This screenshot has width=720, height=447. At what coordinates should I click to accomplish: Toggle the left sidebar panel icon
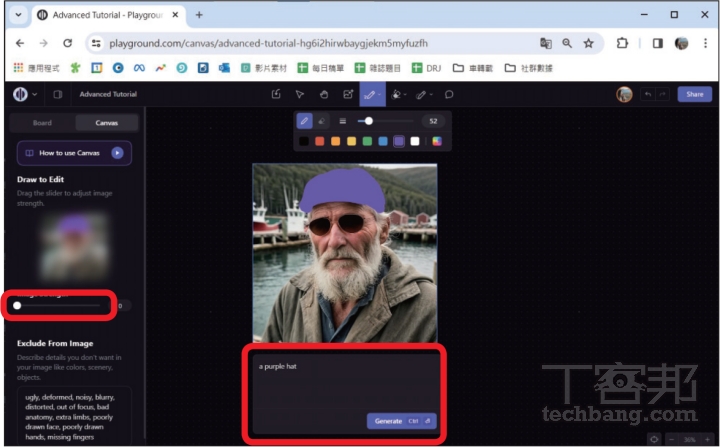(x=57, y=94)
